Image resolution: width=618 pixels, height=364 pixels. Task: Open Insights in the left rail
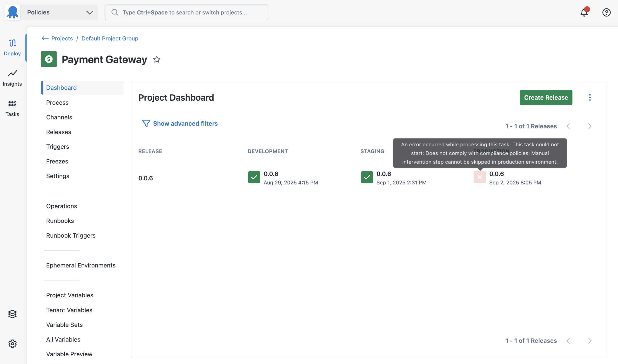[12, 78]
